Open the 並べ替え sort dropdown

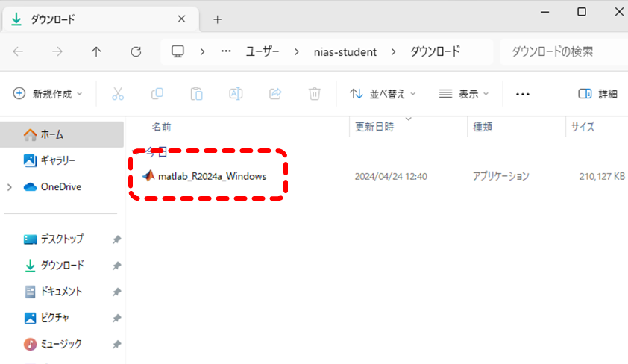[383, 94]
